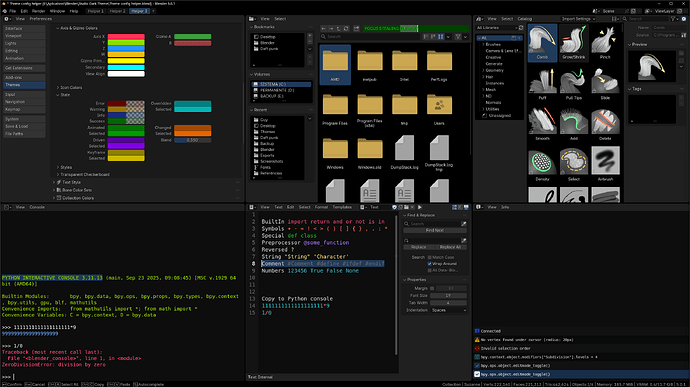This screenshot has height=387, width=690.
Task: Select the Add brush asset
Action: pos(573,124)
